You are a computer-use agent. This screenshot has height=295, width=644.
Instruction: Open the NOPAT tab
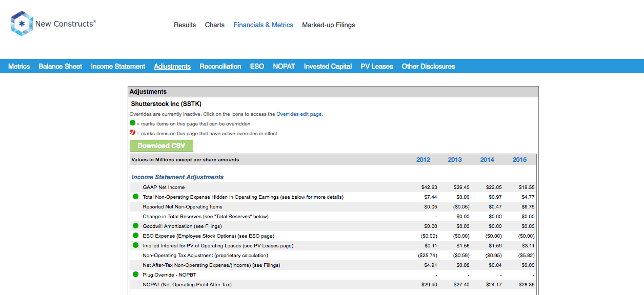tap(284, 66)
